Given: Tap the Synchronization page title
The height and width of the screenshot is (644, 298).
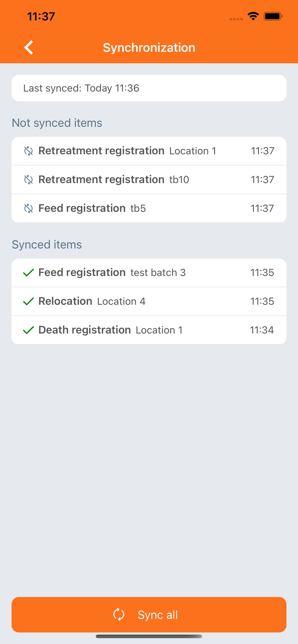Looking at the screenshot, I should point(149,48).
